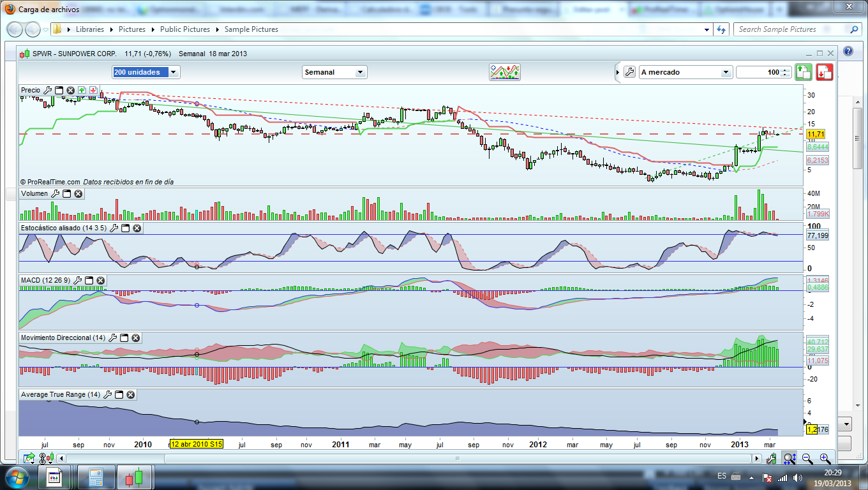
Task: Click the zoom in magnifier icon
Action: click(x=825, y=458)
